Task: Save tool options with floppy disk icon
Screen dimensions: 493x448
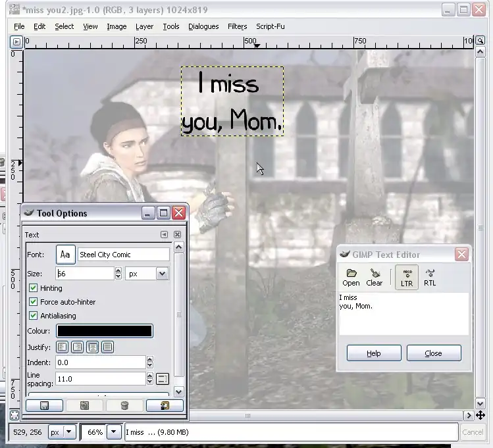Action: tap(44, 406)
